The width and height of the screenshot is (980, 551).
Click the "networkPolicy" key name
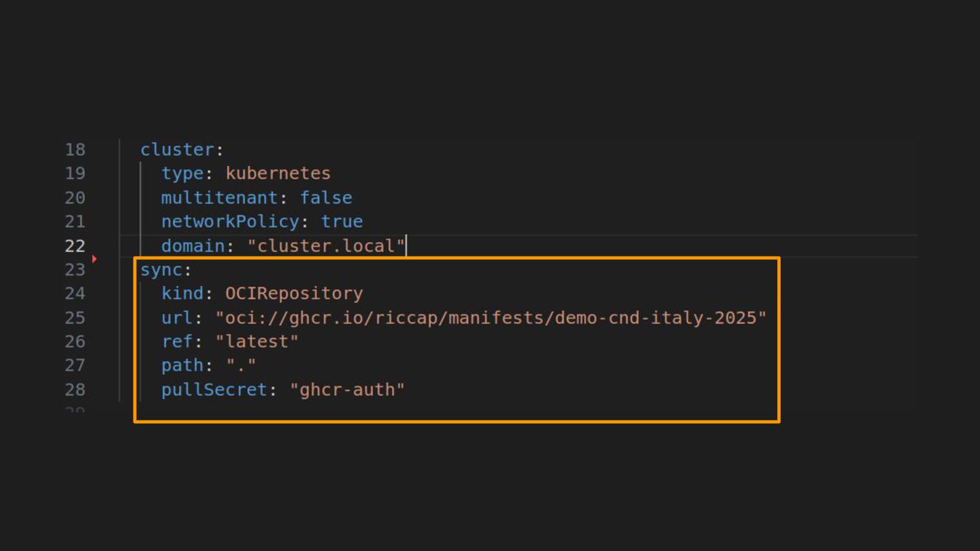coord(230,222)
